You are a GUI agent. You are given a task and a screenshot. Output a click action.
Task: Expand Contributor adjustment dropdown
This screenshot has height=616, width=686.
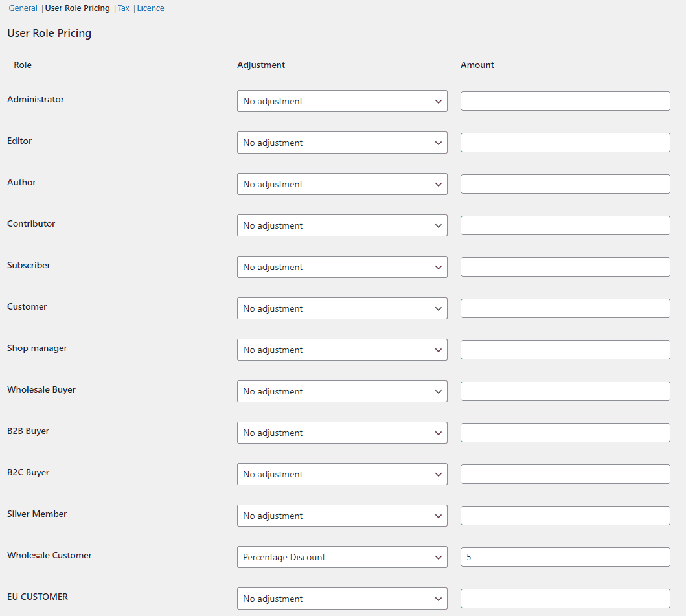coord(342,225)
